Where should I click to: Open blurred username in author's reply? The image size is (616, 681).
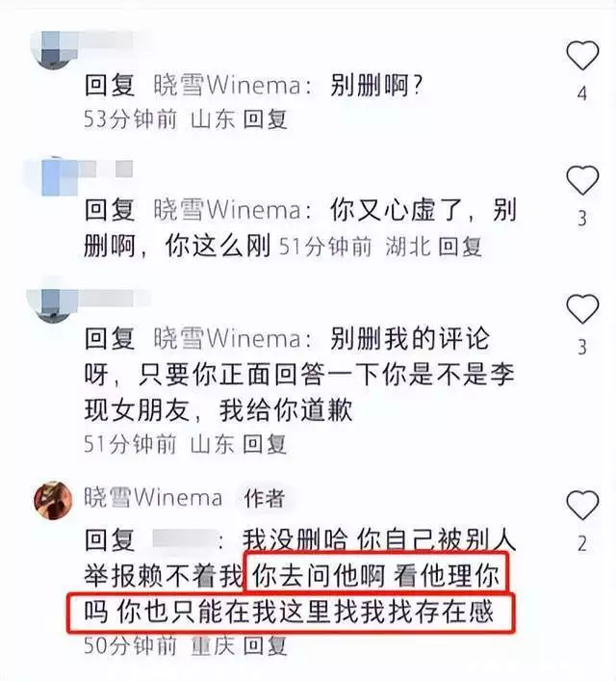coord(186,540)
